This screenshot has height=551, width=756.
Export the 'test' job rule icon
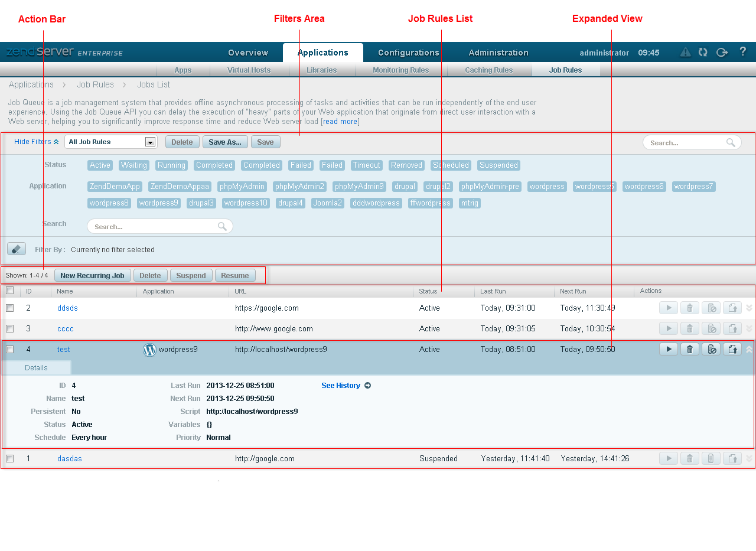[732, 349]
